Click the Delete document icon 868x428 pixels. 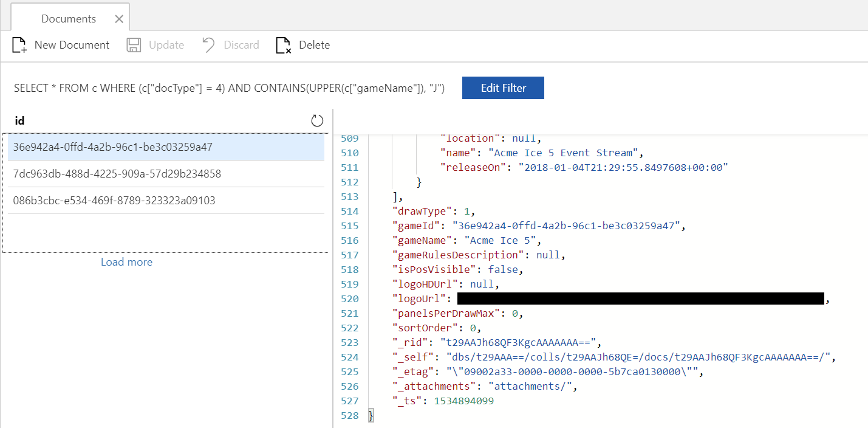click(x=284, y=45)
